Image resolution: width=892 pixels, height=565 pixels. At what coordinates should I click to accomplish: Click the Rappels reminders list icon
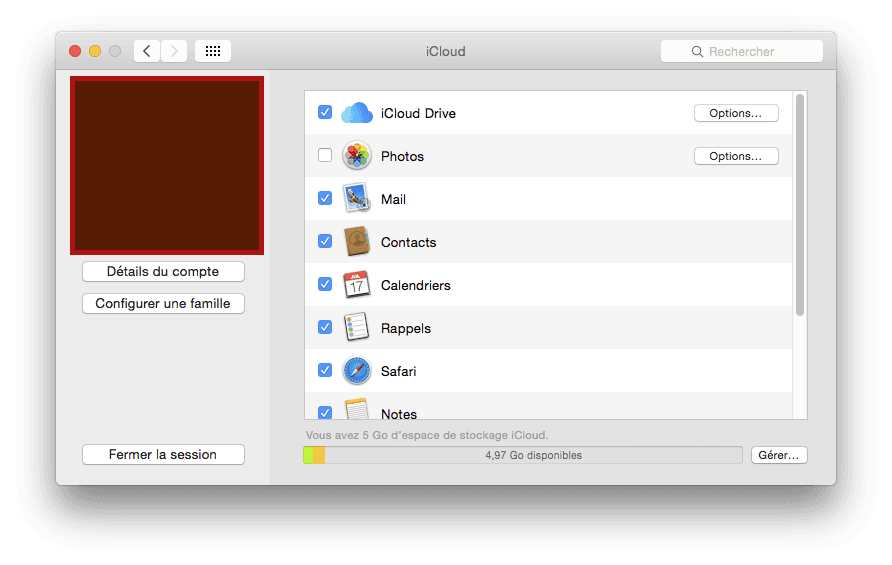point(357,327)
